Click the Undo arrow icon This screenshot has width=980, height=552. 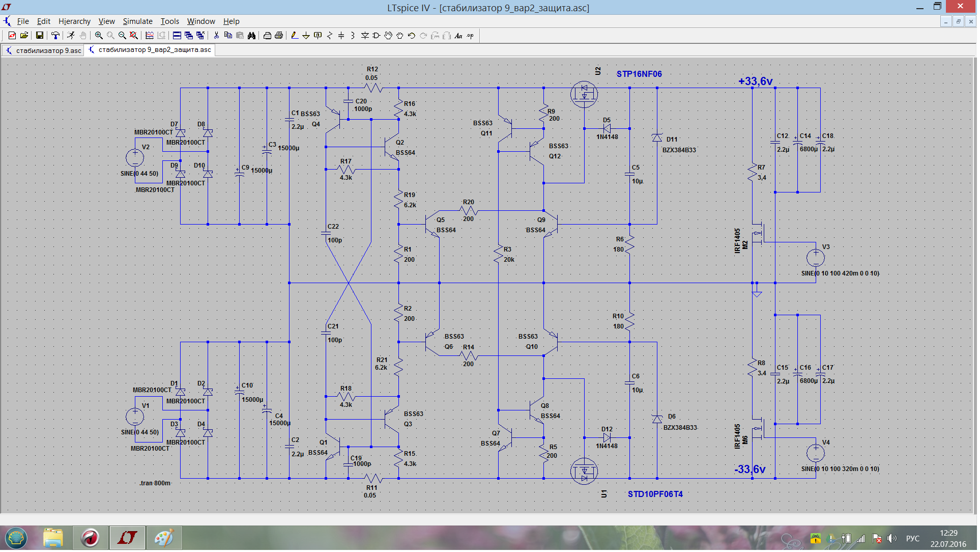tap(412, 36)
